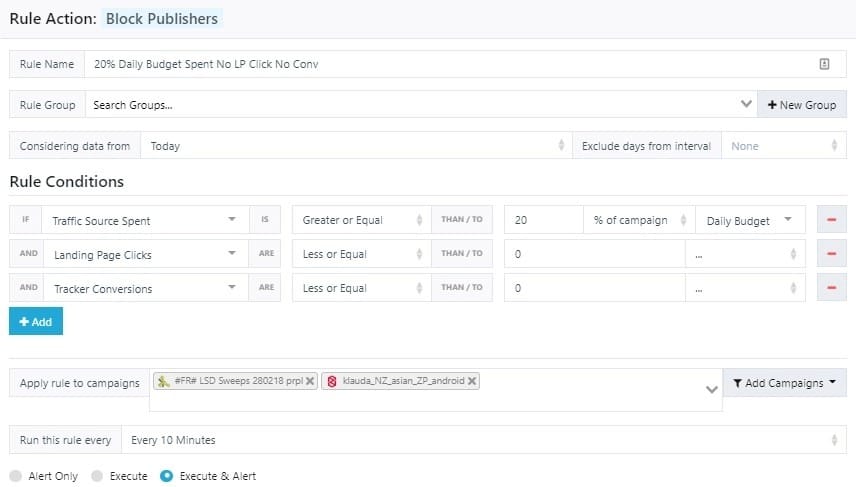Image resolution: width=856 pixels, height=487 pixels.
Task: Change the Landing Page Clicks Less or Equal operator
Action: click(361, 253)
